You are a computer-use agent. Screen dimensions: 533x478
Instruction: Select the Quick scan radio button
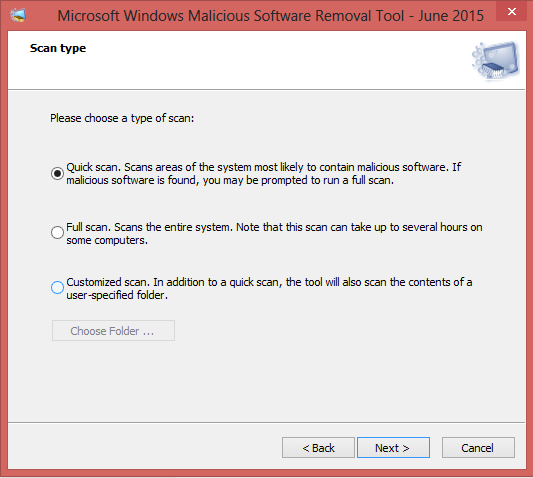pos(57,173)
